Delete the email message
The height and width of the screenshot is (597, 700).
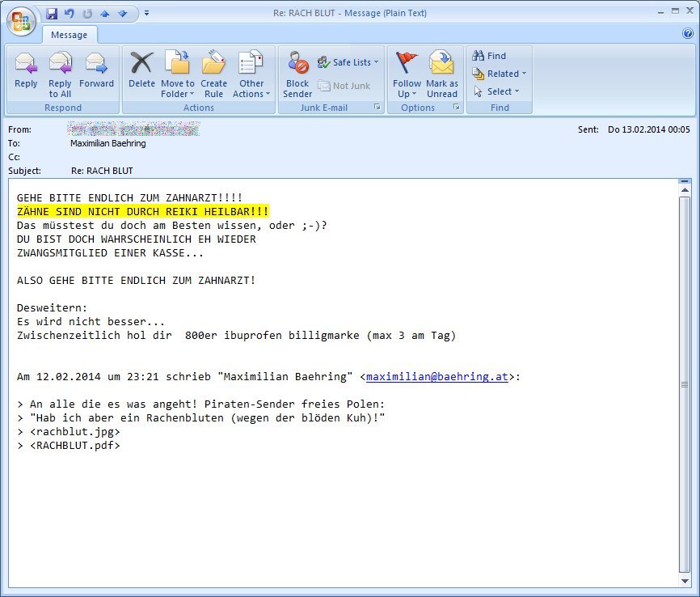141,70
